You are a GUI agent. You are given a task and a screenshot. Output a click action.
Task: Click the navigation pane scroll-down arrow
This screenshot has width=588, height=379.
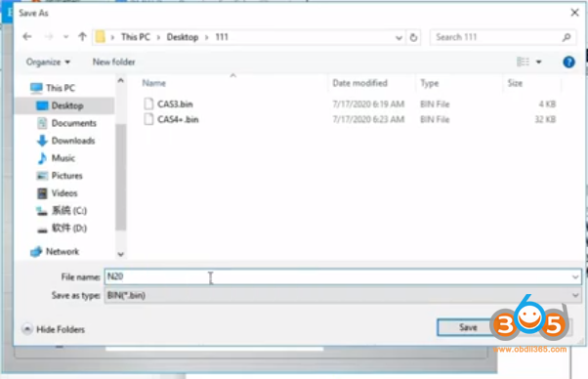[x=121, y=254]
